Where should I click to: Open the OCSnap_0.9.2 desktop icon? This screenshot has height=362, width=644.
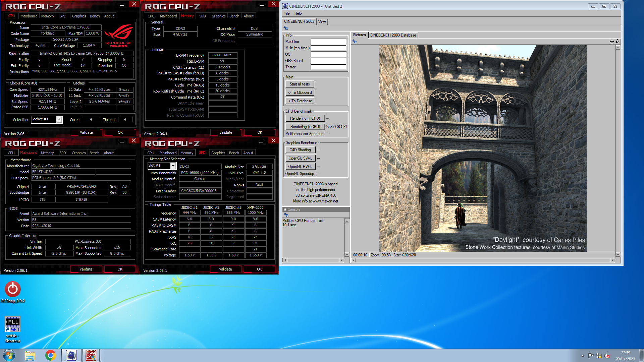click(x=13, y=292)
